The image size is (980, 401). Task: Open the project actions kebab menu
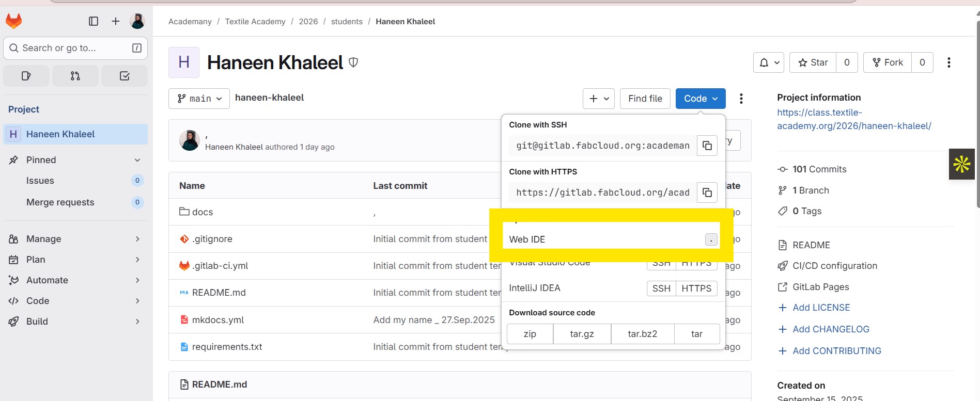(948, 62)
